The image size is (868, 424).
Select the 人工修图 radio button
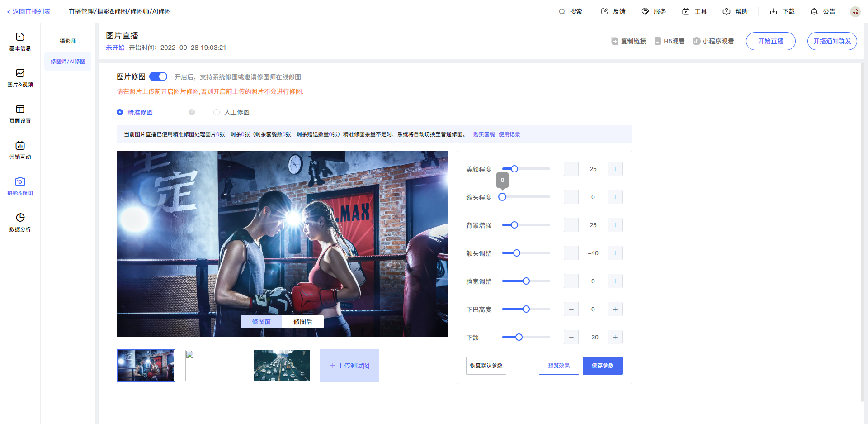point(217,112)
